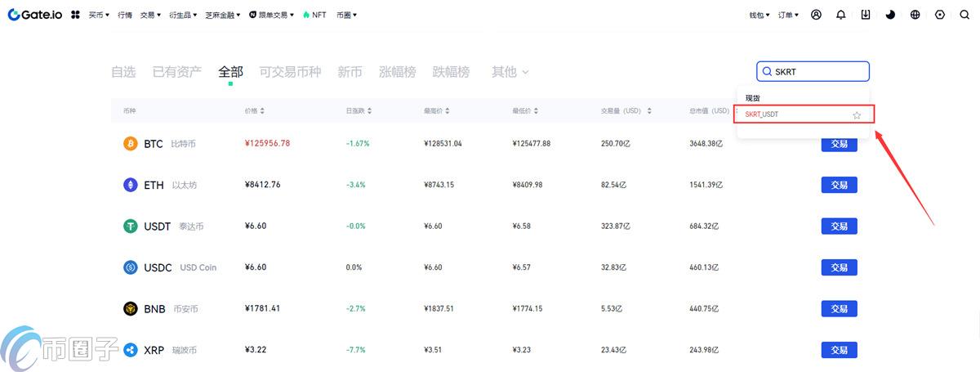Expand the 跟单交易 dropdown menu
Screen dimensions: 980x372
tap(271, 15)
